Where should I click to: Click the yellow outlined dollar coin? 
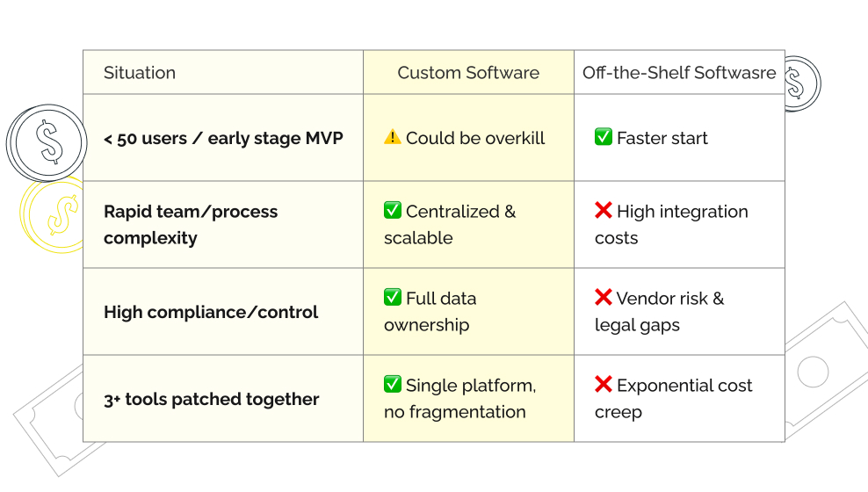[x=53, y=215]
